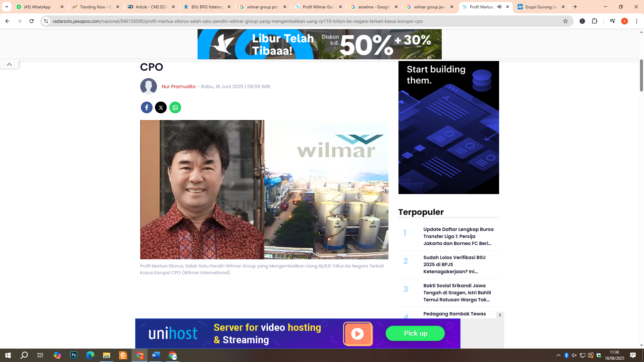Open the Extensions puzzle icon
The image size is (644, 362).
[595, 21]
